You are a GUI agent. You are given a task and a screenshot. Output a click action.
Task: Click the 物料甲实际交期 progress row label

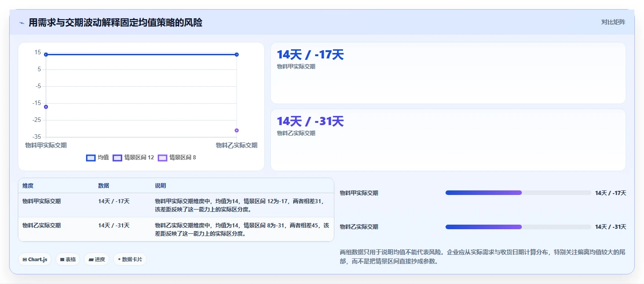(359, 193)
